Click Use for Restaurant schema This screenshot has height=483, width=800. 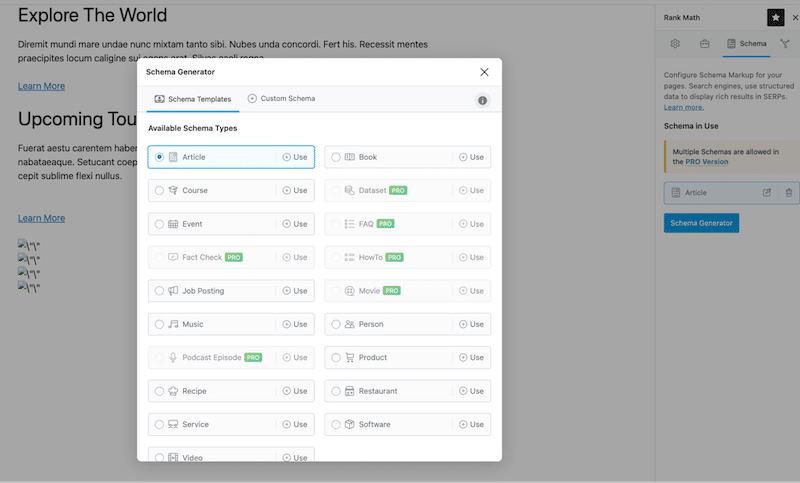(471, 391)
